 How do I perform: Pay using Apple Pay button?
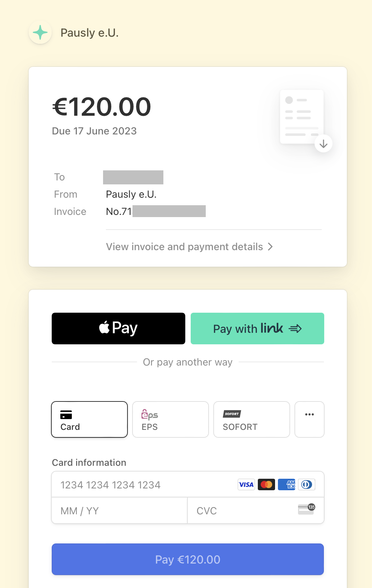pyautogui.click(x=118, y=329)
